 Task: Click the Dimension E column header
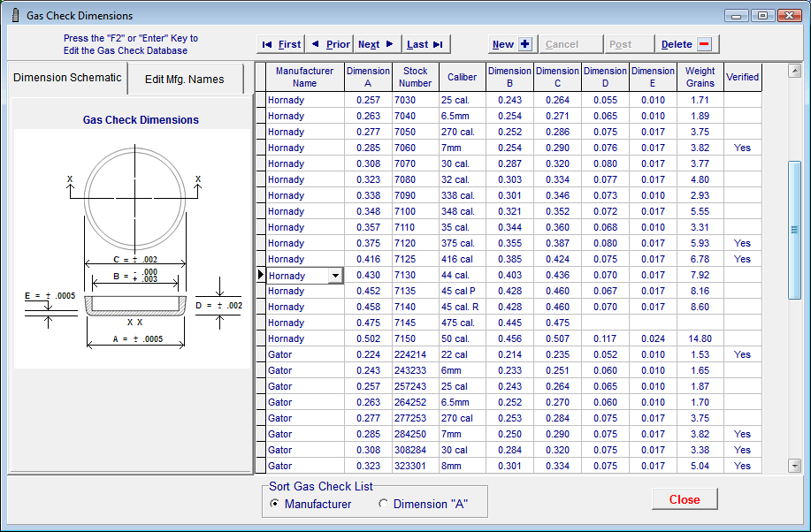click(x=653, y=77)
